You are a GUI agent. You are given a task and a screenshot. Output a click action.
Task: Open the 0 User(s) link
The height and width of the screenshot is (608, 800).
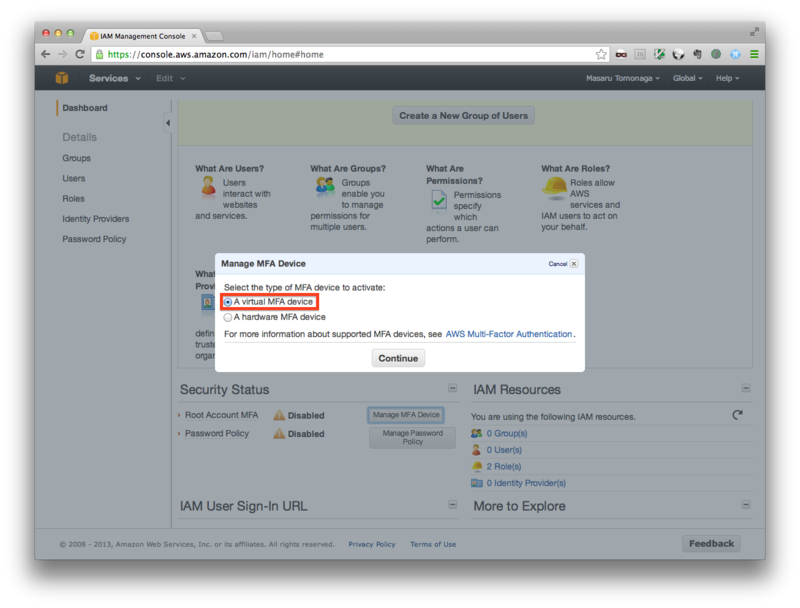[504, 450]
